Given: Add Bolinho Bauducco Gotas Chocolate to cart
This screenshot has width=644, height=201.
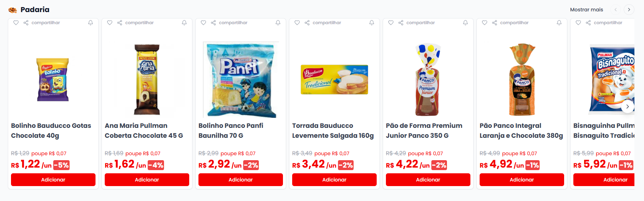Looking at the screenshot, I should tap(53, 180).
